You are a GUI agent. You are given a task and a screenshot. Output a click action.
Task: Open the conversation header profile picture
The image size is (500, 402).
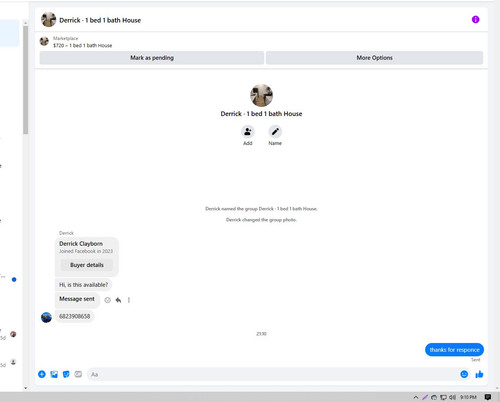[48, 20]
